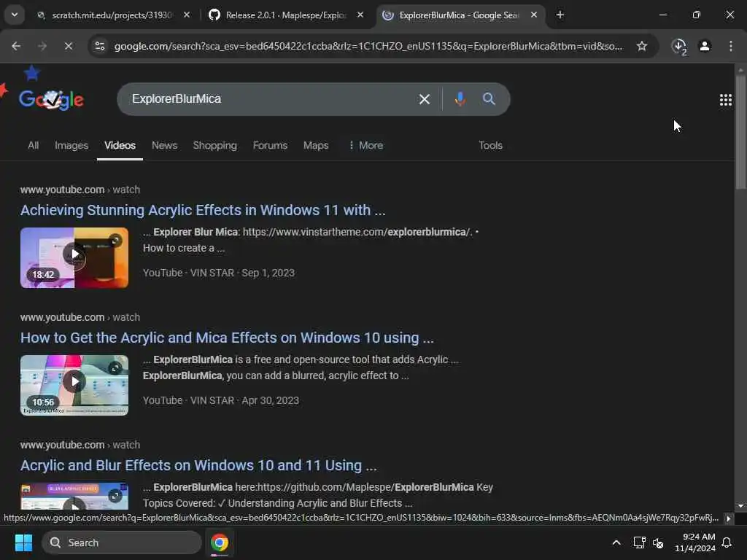Open the Windows Start menu
Viewport: 747px width, 560px height.
pos(23,542)
